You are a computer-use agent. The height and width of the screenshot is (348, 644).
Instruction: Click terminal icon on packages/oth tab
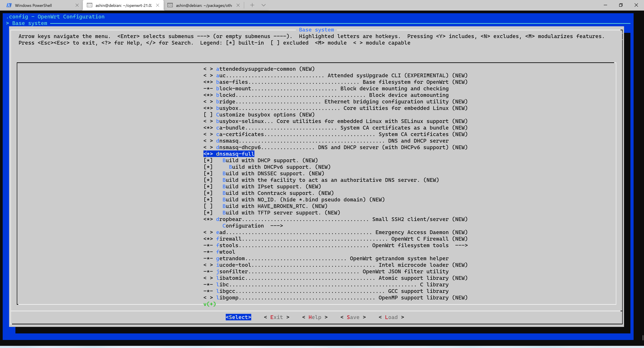click(x=170, y=5)
